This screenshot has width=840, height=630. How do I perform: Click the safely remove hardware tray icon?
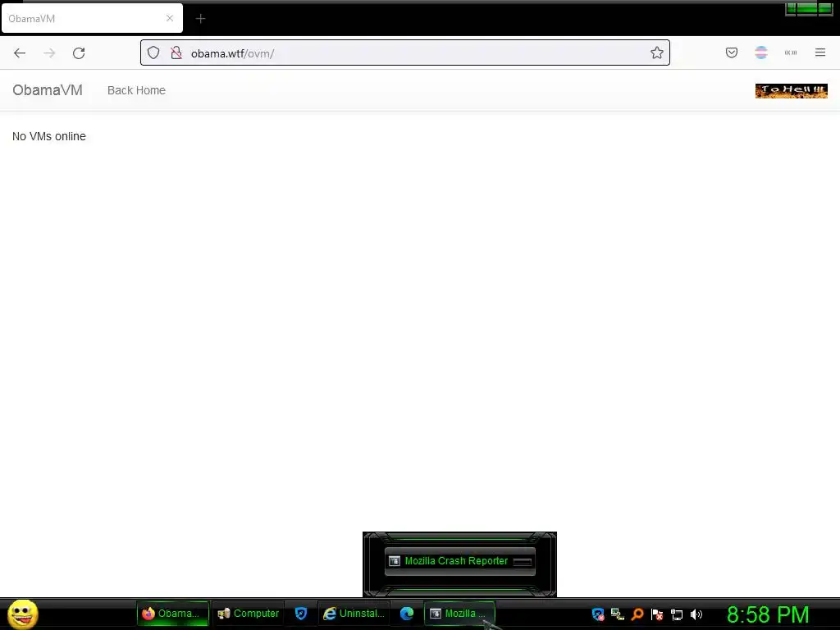tap(618, 614)
